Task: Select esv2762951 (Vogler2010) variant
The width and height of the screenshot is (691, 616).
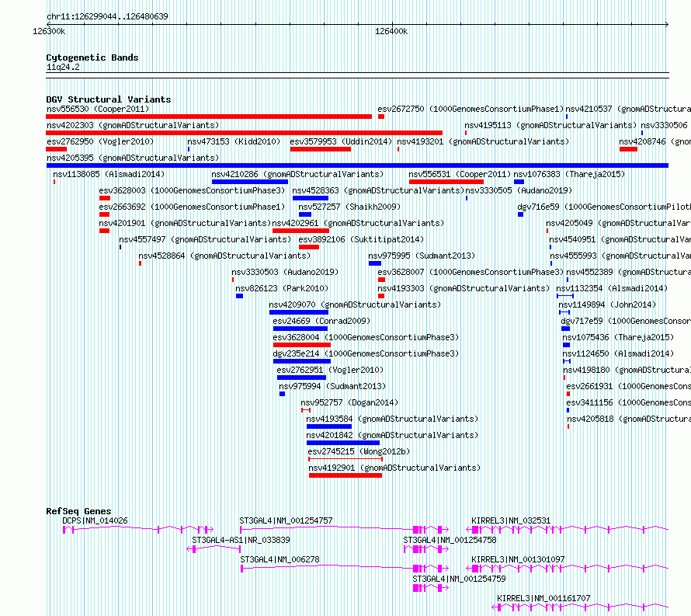Action: [x=330, y=370]
